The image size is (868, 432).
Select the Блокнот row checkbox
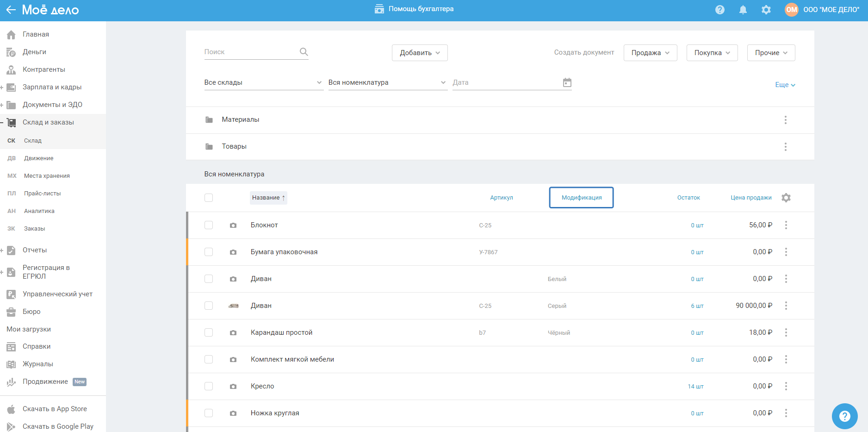pos(209,225)
